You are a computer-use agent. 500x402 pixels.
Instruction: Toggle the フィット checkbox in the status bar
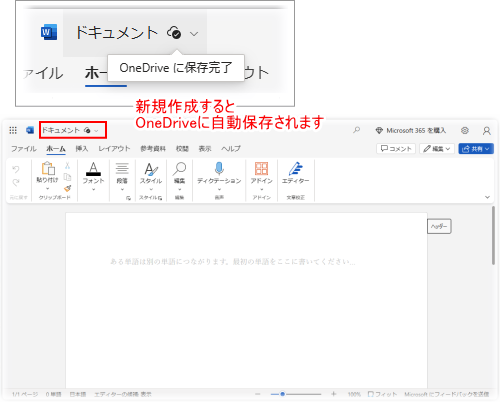point(370,394)
